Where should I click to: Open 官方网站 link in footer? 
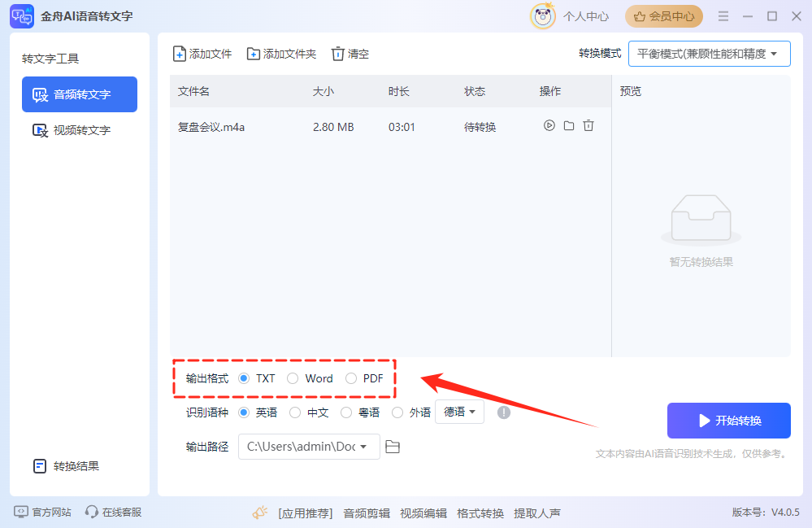coord(43,512)
